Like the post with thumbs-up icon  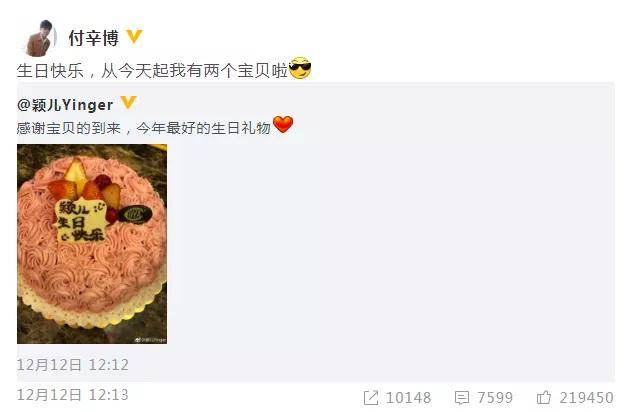point(544,398)
